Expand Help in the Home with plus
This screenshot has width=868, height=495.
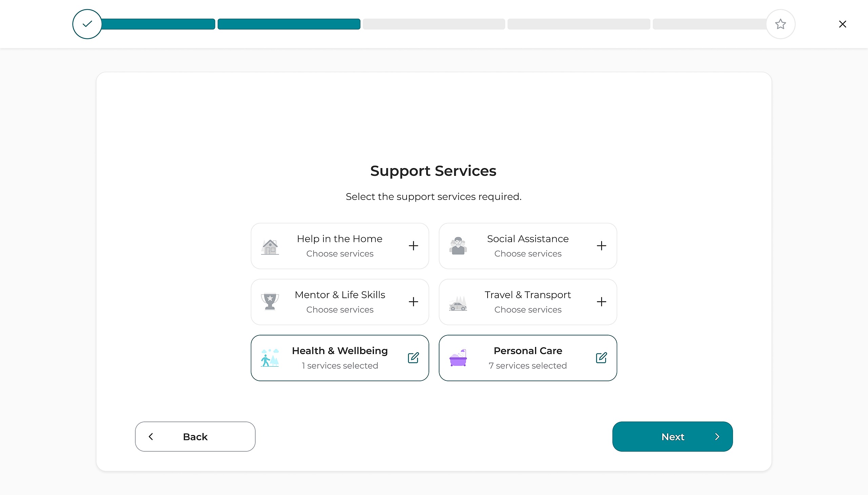[413, 246]
